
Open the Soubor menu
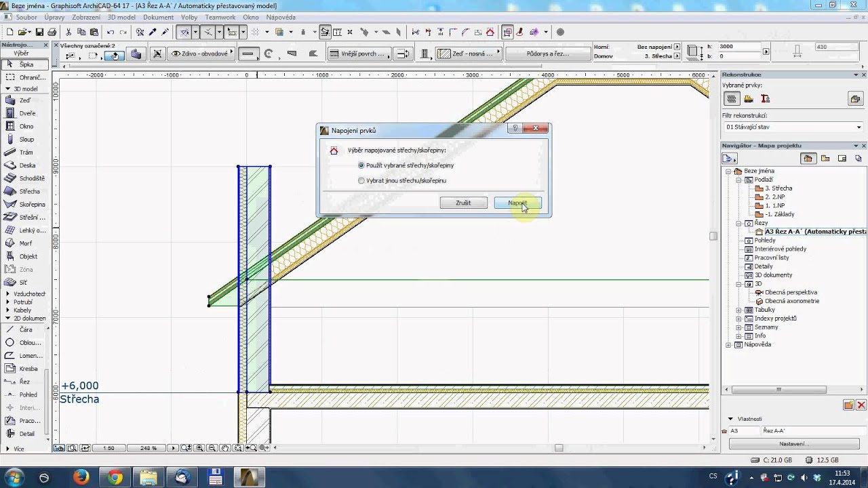pyautogui.click(x=26, y=17)
